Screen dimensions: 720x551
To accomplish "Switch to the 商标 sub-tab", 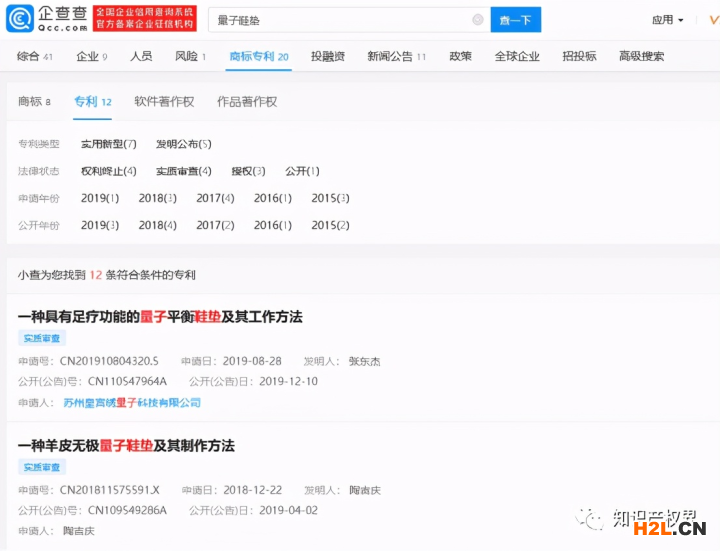I will tap(34, 102).
